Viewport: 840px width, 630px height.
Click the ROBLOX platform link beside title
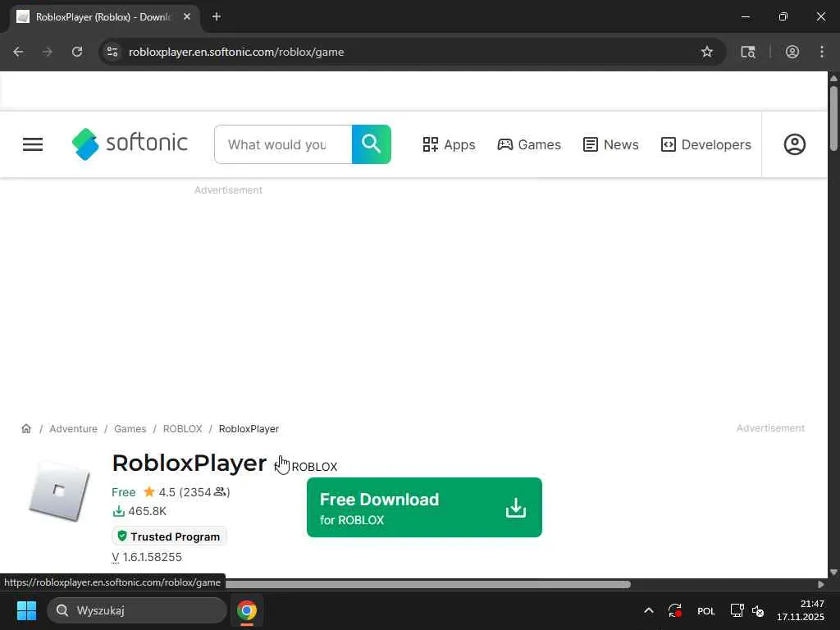(x=314, y=467)
